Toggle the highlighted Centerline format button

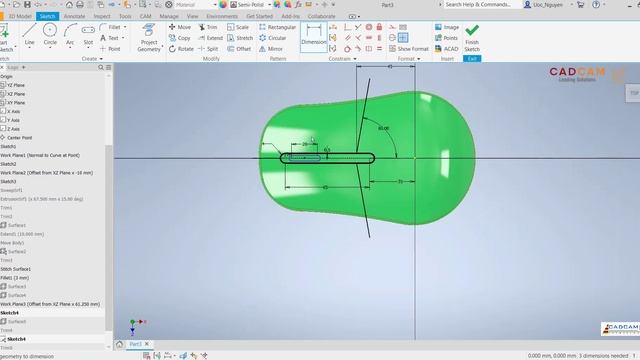(x=403, y=38)
